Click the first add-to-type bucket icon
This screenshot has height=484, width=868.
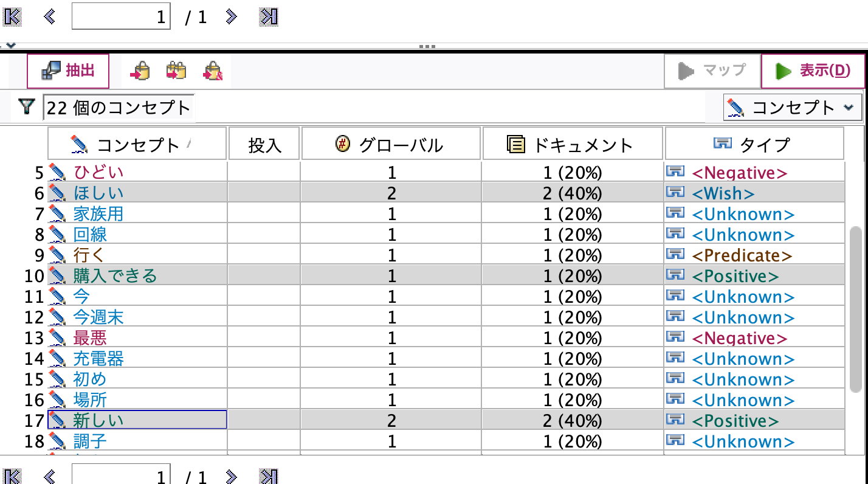(141, 70)
